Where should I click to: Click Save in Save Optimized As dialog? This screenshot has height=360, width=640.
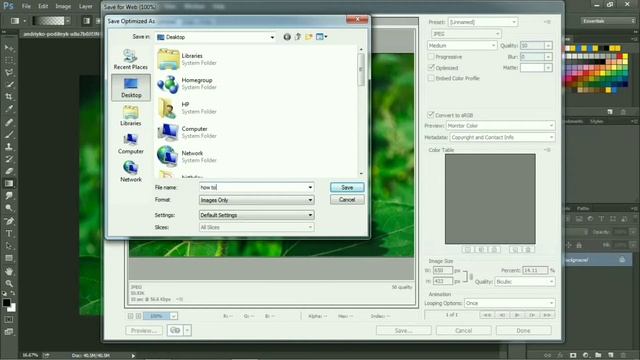(x=347, y=187)
